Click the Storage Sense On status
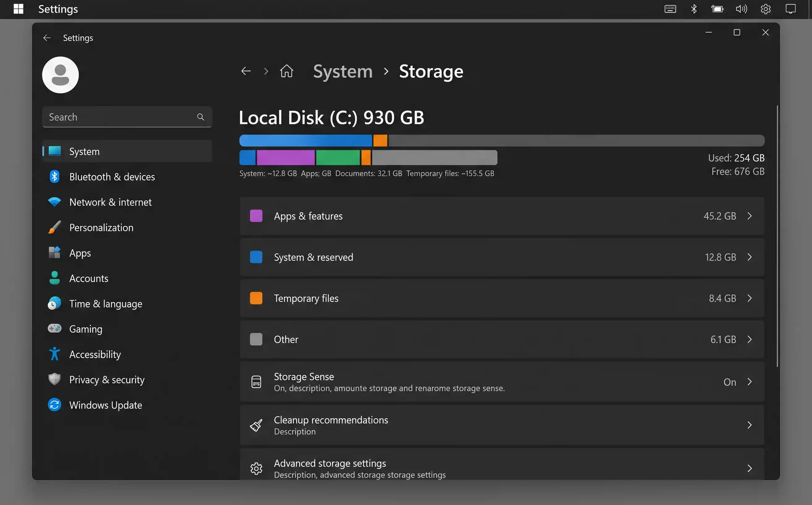 coord(730,382)
